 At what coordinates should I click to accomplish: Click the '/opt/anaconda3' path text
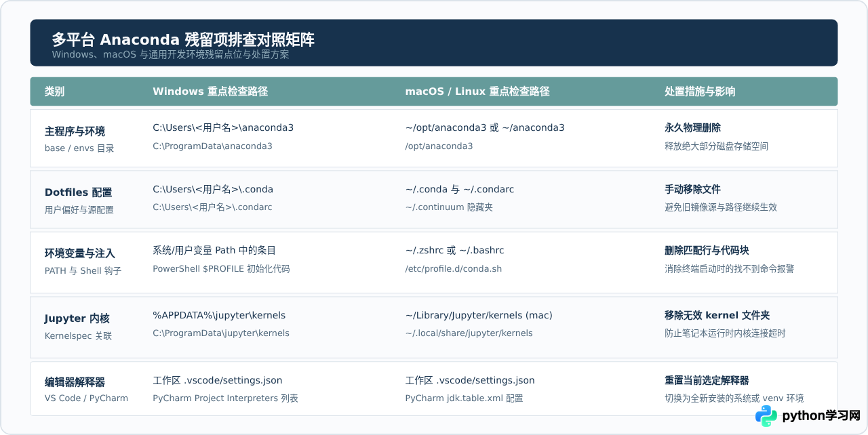point(439,146)
